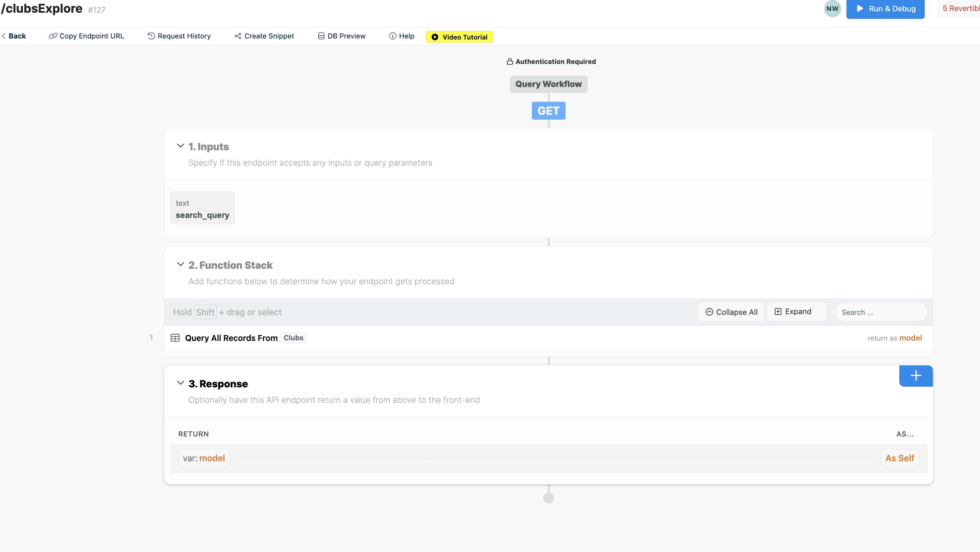The height and width of the screenshot is (552, 980).
Task: Click the table icon beside Query All Records
Action: point(175,338)
